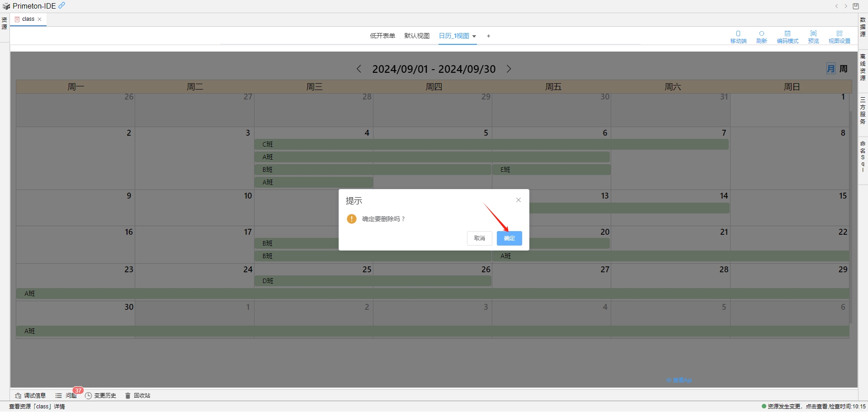Go to next month with right arrow

tap(509, 69)
